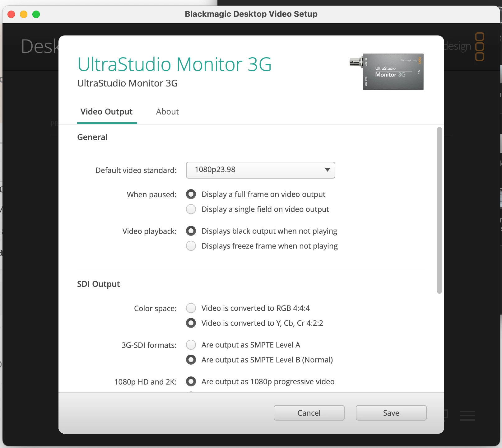This screenshot has width=502, height=448.
Task: Click the Video playback label
Action: [149, 231]
